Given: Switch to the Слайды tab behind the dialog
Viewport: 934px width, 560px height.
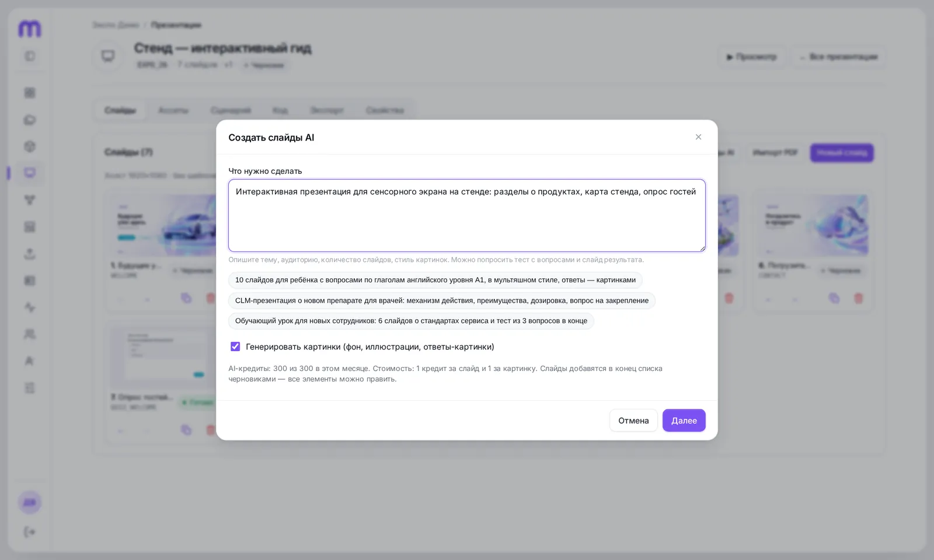Looking at the screenshot, I should [120, 110].
